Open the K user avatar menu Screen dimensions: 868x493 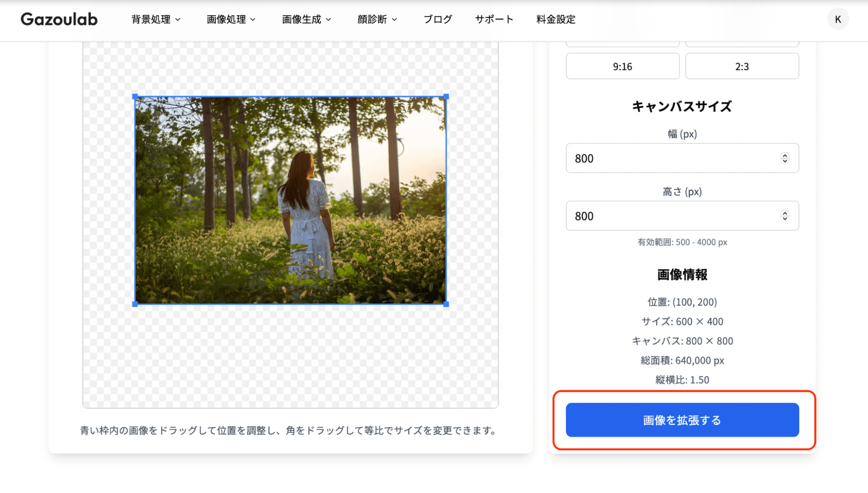pos(838,19)
